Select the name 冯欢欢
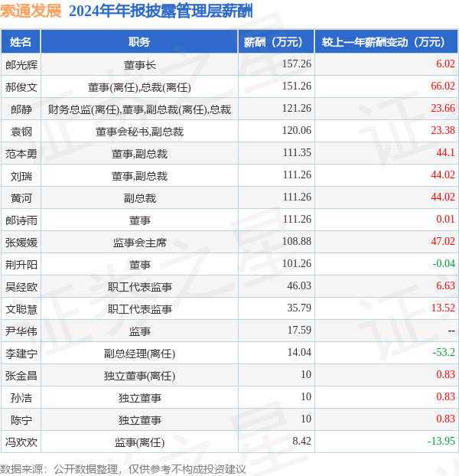The width and height of the screenshot is (459, 476). (21, 442)
